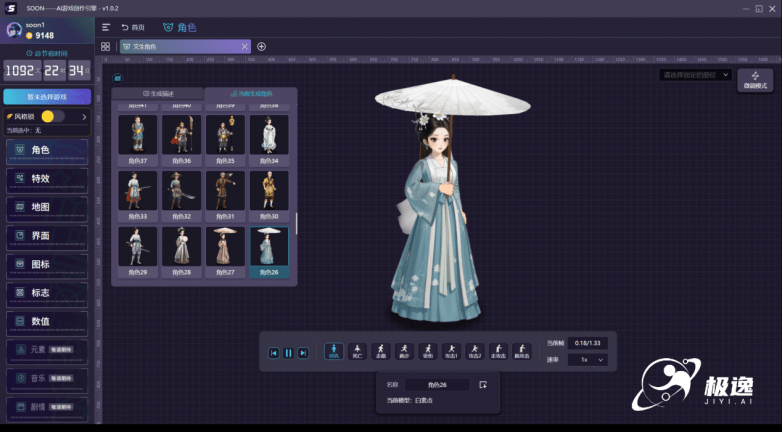This screenshot has width=782, height=432.
Task: Select the 攻击1 attack animation icon
Action: coord(450,351)
